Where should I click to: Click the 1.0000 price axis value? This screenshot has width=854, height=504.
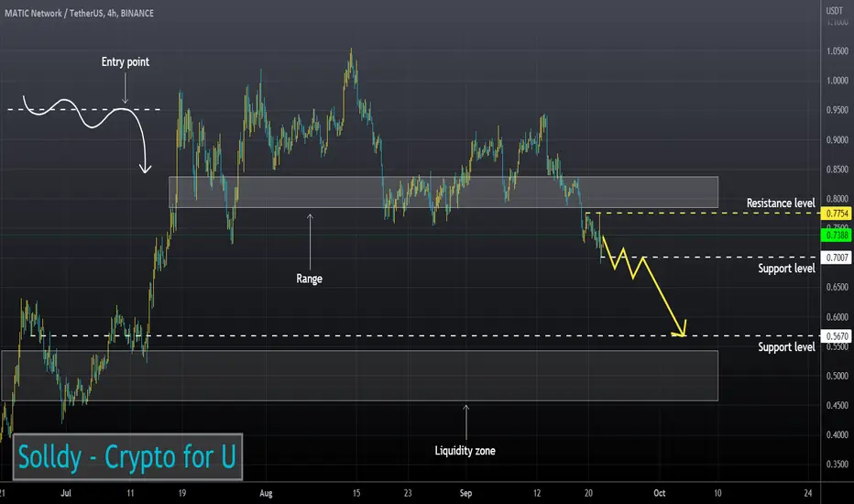pos(838,80)
